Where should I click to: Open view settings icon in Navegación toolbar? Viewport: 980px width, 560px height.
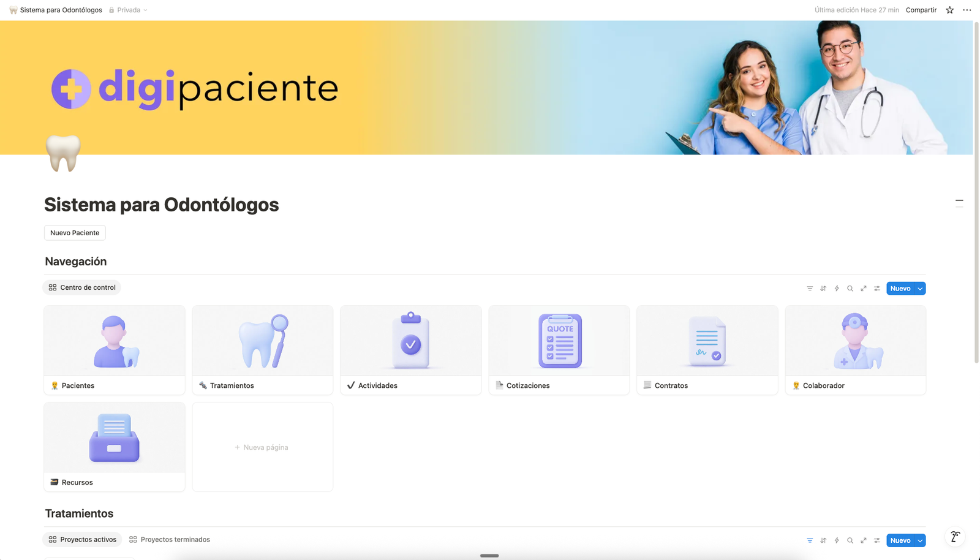tap(877, 289)
